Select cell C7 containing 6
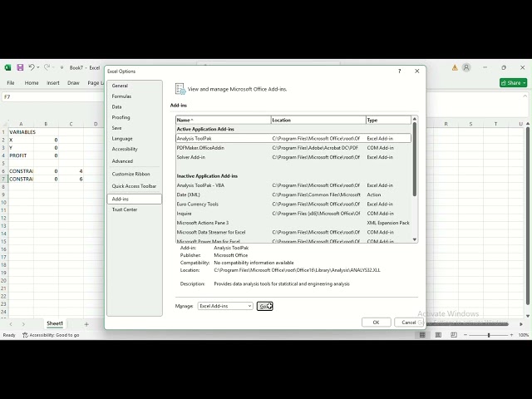 [71, 179]
